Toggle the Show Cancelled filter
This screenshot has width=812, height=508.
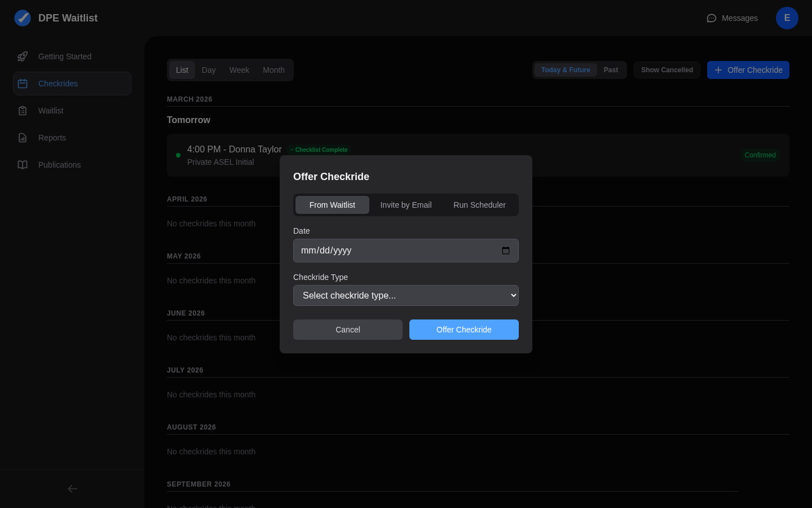[x=667, y=70]
